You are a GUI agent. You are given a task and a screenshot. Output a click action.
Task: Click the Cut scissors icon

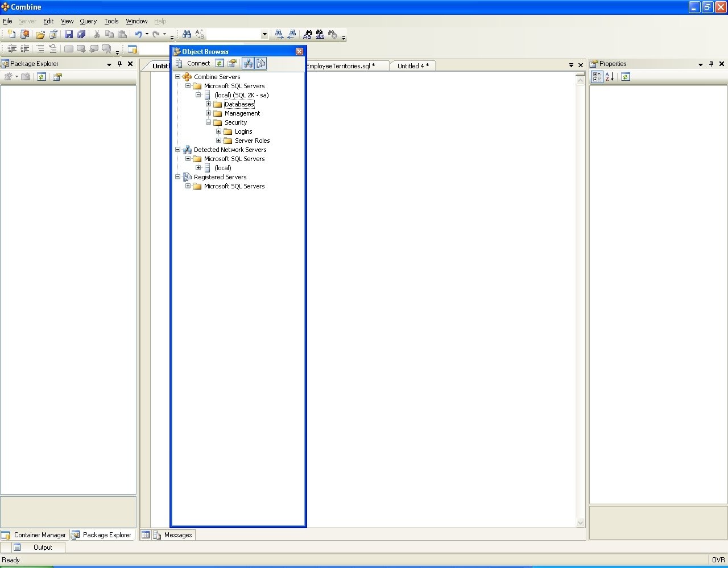[97, 35]
